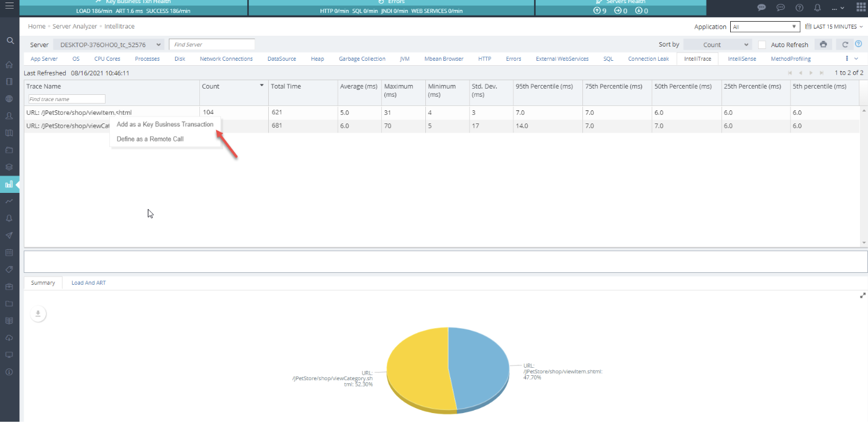Open the Server dropdown DESKTOP-376OHO0_tc_52576
This screenshot has width=868, height=423.
click(109, 45)
